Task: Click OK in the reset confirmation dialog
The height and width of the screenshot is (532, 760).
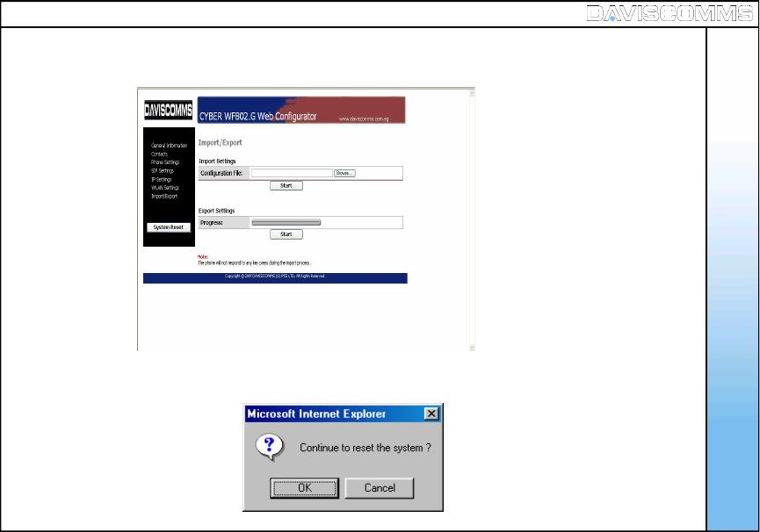Action: 304,488
